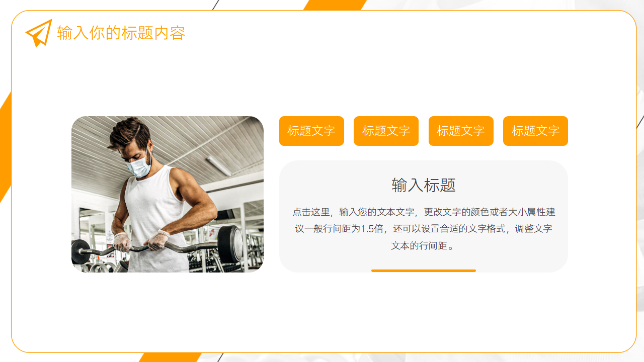The height and width of the screenshot is (362, 644).
Task: Select the orange parallelogram at the top edge
Action: (x=335, y=5)
